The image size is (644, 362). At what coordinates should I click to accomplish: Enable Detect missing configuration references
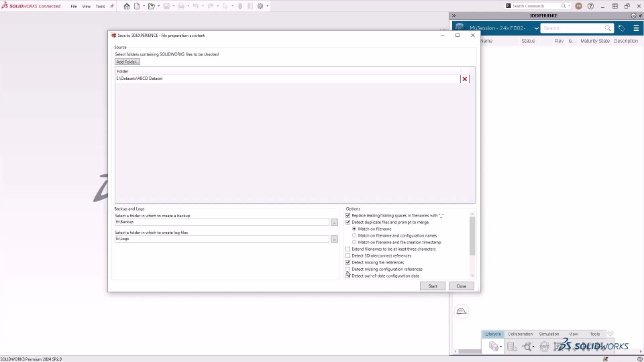pyautogui.click(x=348, y=269)
